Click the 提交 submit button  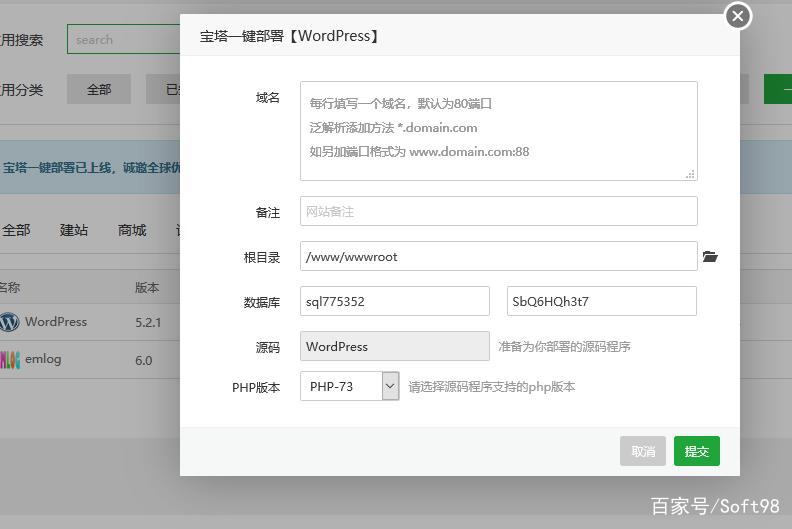coord(697,451)
